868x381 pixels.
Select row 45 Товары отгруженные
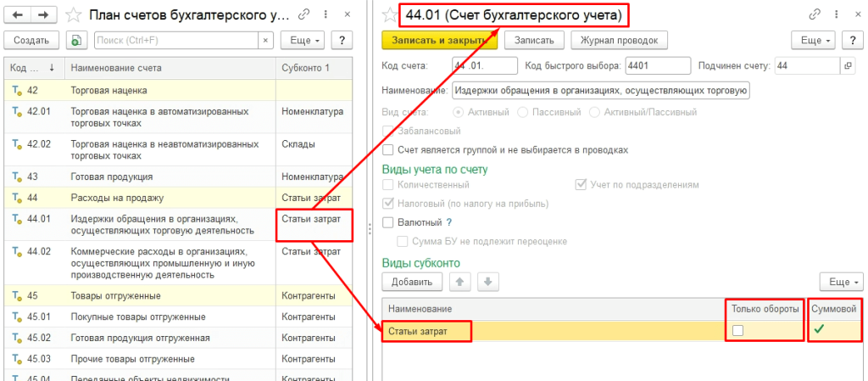[x=178, y=295]
